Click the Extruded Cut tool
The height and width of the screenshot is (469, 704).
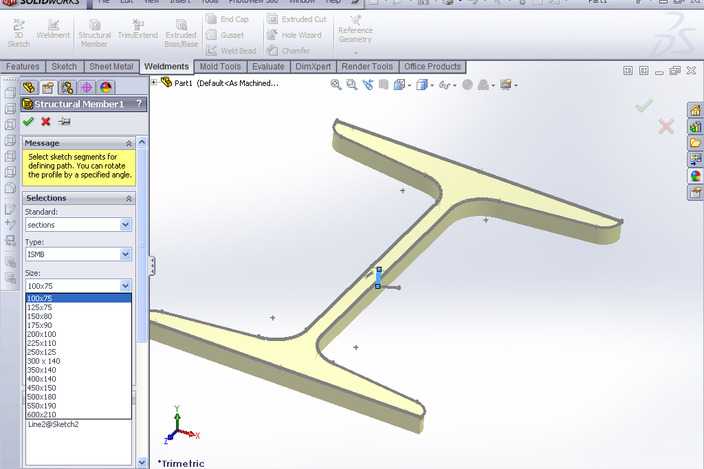click(297, 19)
